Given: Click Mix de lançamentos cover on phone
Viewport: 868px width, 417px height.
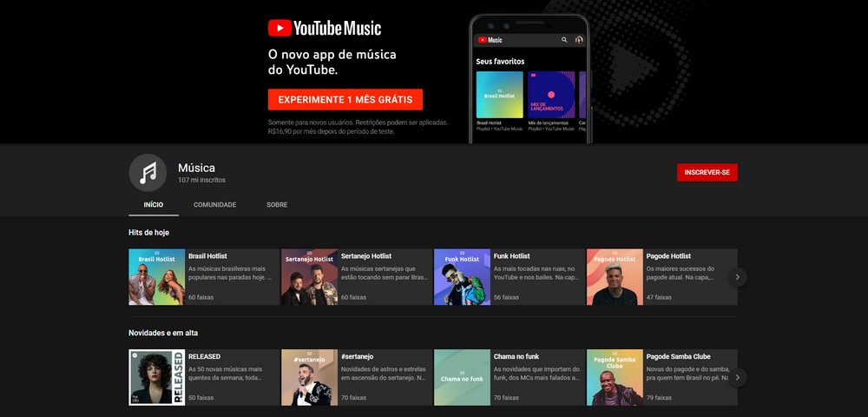Looking at the screenshot, I should tap(551, 95).
